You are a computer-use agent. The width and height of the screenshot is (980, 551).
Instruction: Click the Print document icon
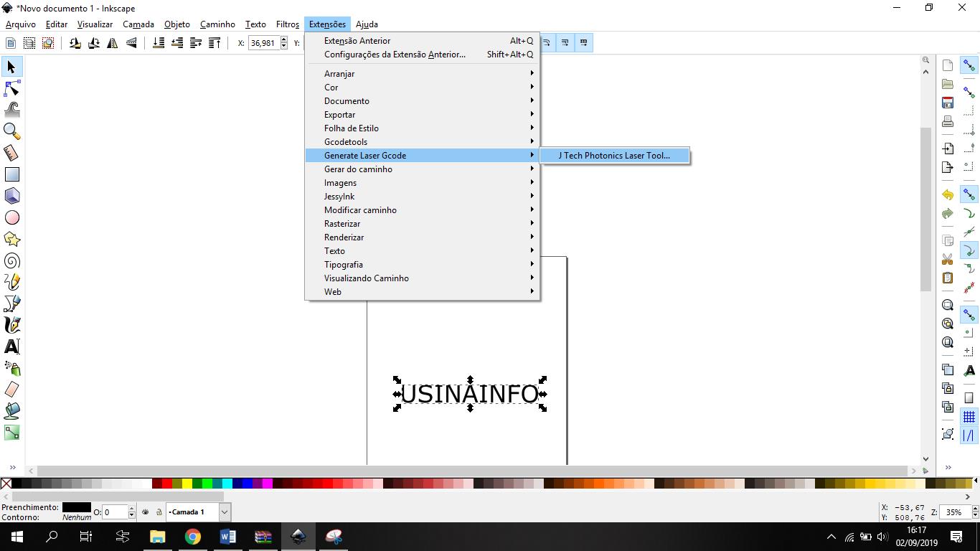pos(948,121)
